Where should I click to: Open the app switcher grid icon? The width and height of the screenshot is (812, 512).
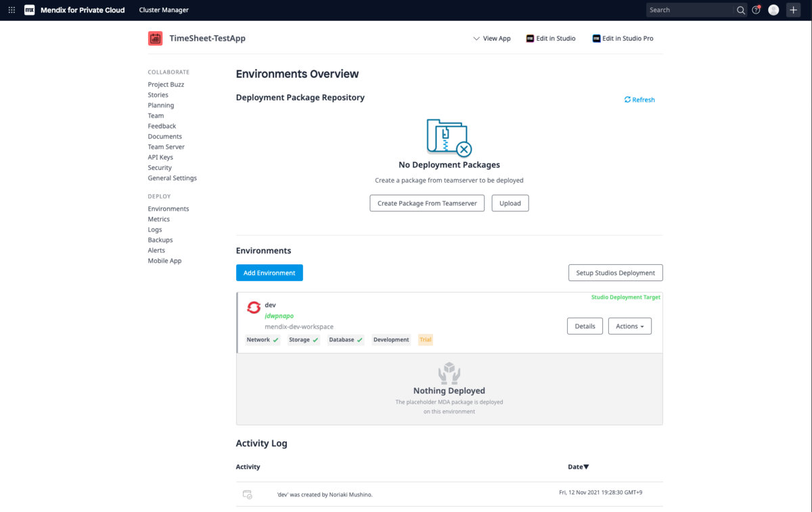12,10
